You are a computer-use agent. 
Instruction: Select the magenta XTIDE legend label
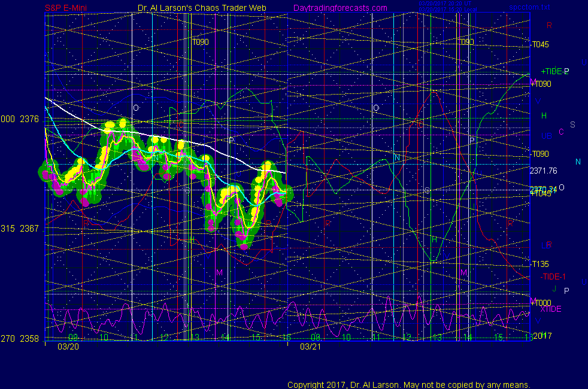click(x=550, y=309)
